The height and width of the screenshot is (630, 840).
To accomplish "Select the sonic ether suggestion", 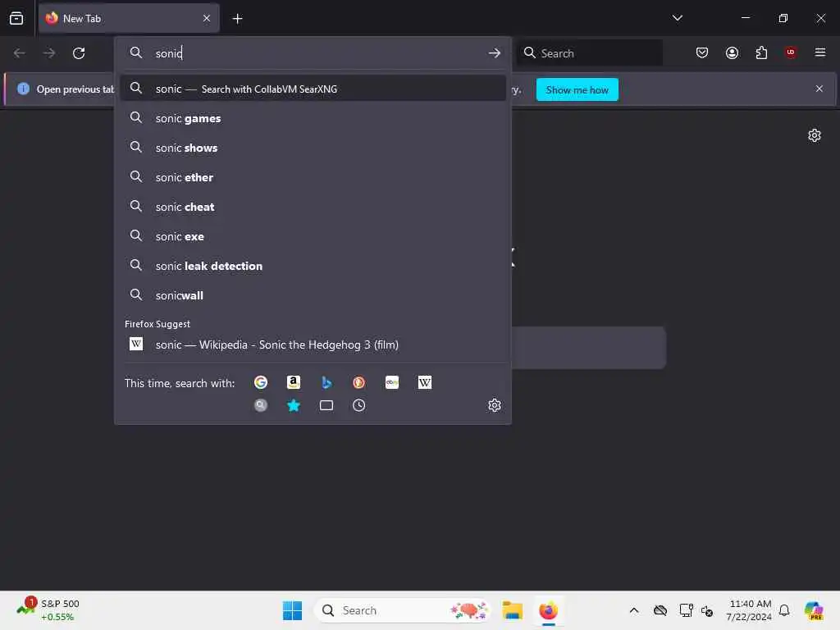I will click(x=313, y=177).
